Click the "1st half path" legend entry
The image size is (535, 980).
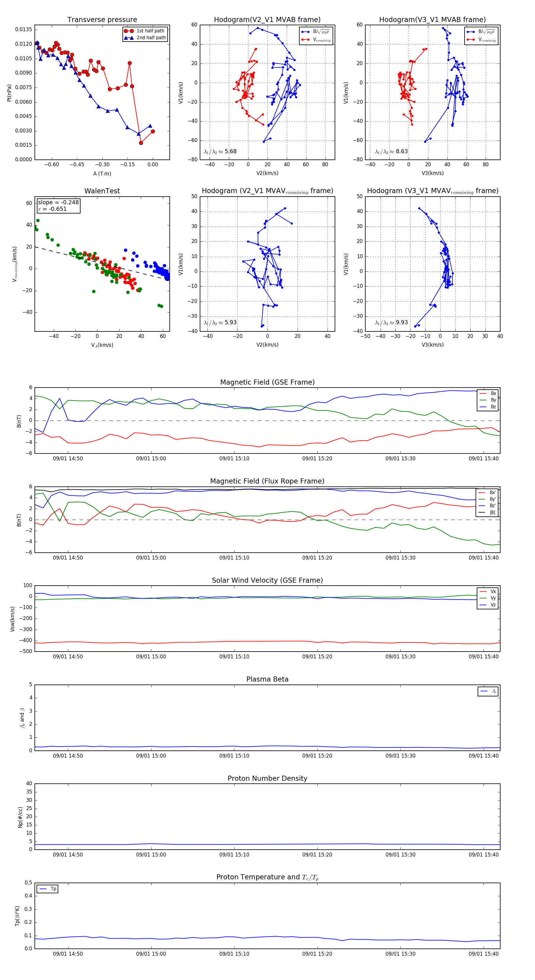pos(145,31)
